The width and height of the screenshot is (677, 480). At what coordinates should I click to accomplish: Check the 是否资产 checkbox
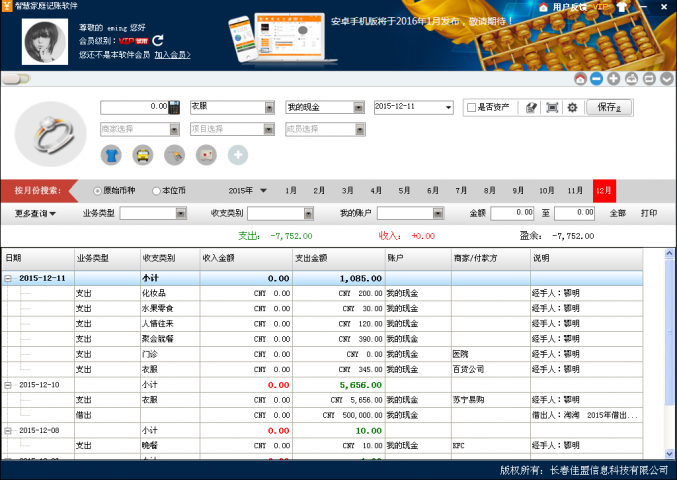tap(471, 107)
